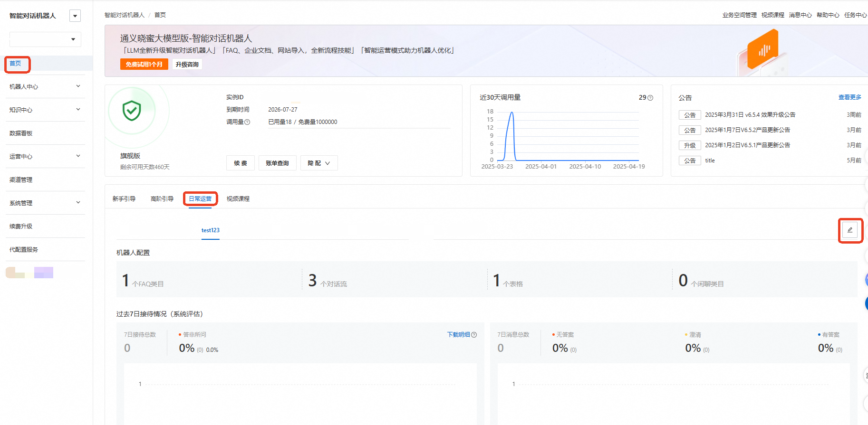
Task: Open 任务中心 in top bar
Action: coord(856,15)
